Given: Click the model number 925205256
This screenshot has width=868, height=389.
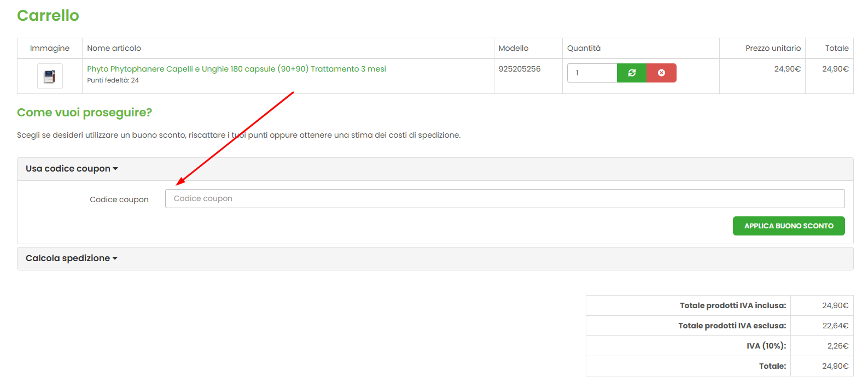Looking at the screenshot, I should [x=519, y=69].
